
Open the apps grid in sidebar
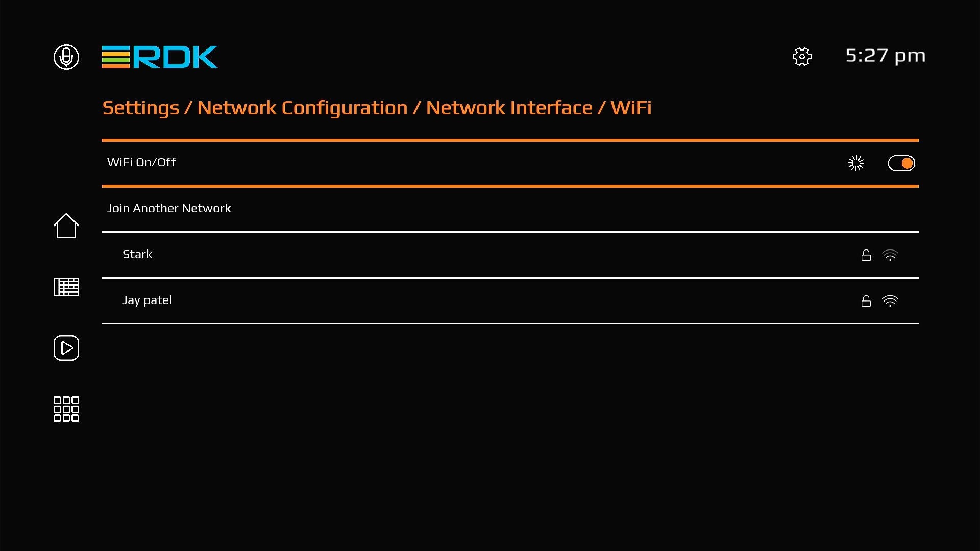pyautogui.click(x=66, y=409)
